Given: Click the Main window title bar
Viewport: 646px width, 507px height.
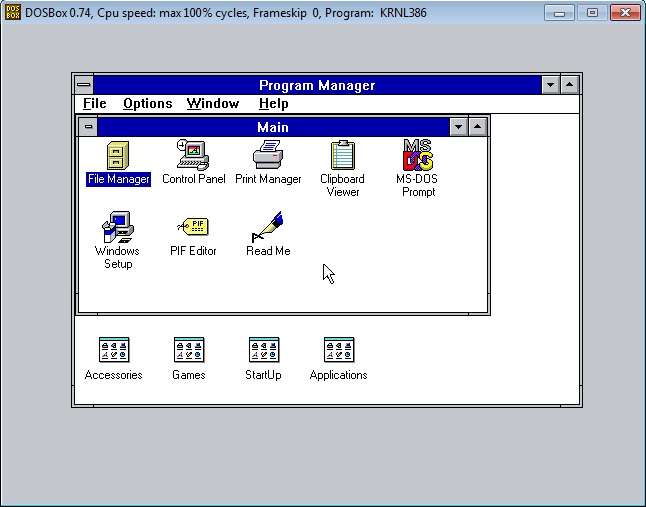Looking at the screenshot, I should 273,127.
